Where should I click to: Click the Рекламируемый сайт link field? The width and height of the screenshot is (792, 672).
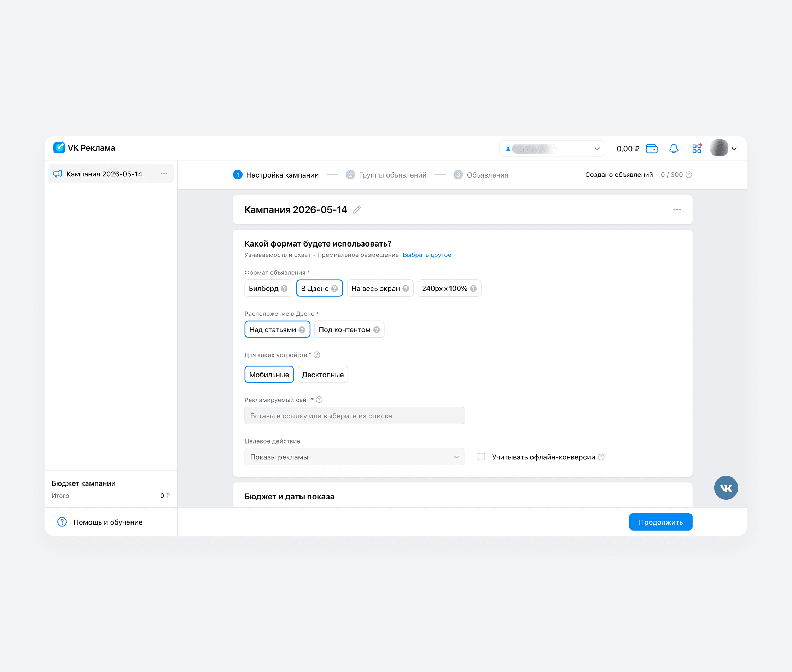[x=355, y=416]
